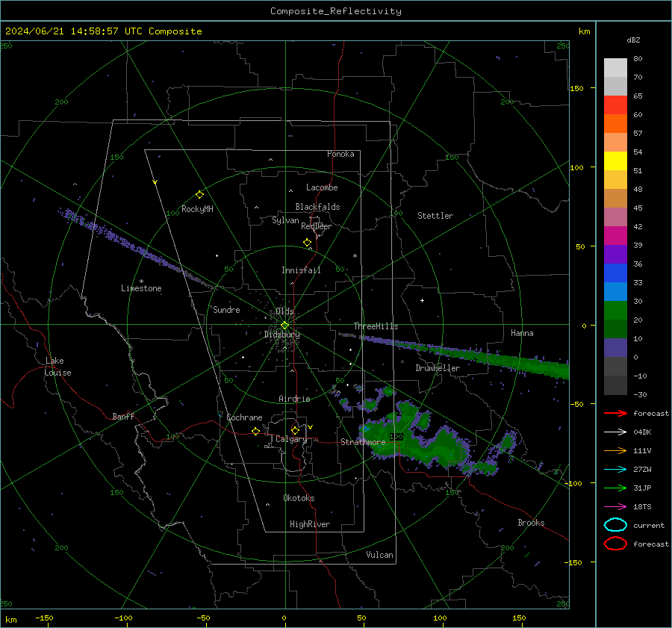
Task: Click the Limestone location label
Action: [x=141, y=288]
